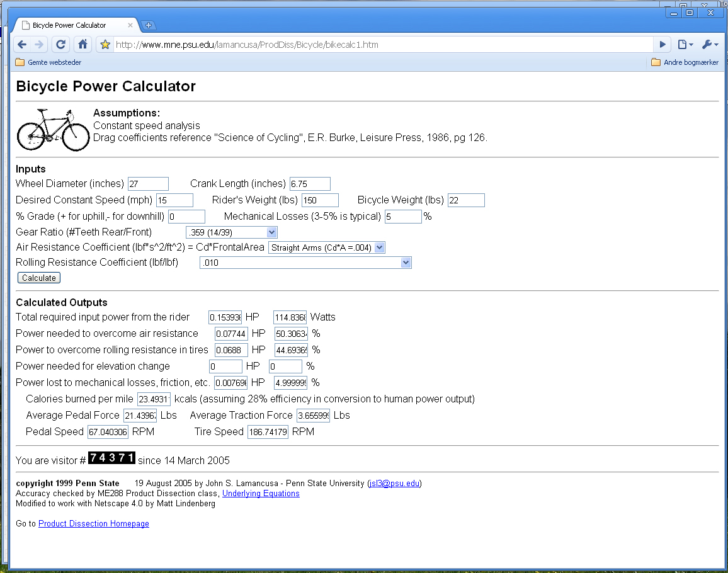Edit the Bicycle Weight field
The image size is (728, 573).
tap(466, 200)
